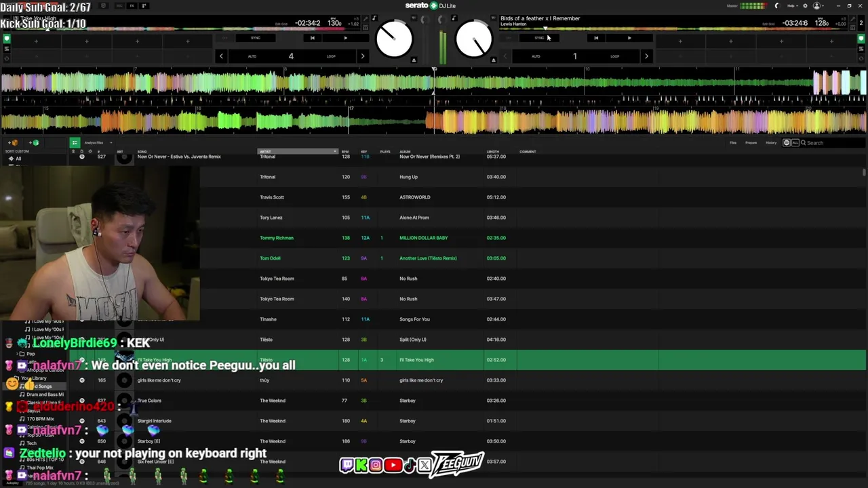Toggle key lock note icon on left deck
Viewport: 868px width, 488px height.
pyautogui.click(x=374, y=18)
